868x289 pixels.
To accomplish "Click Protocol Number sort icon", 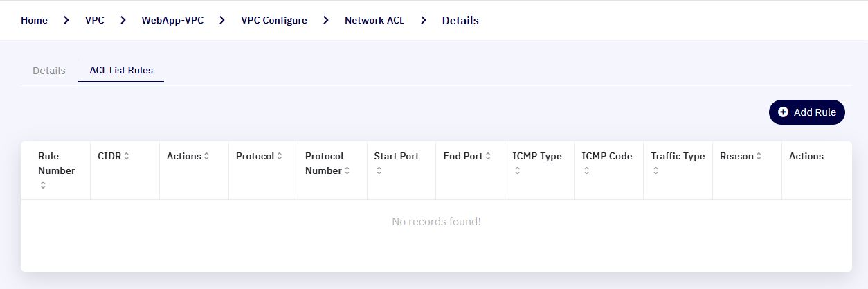I will [347, 171].
